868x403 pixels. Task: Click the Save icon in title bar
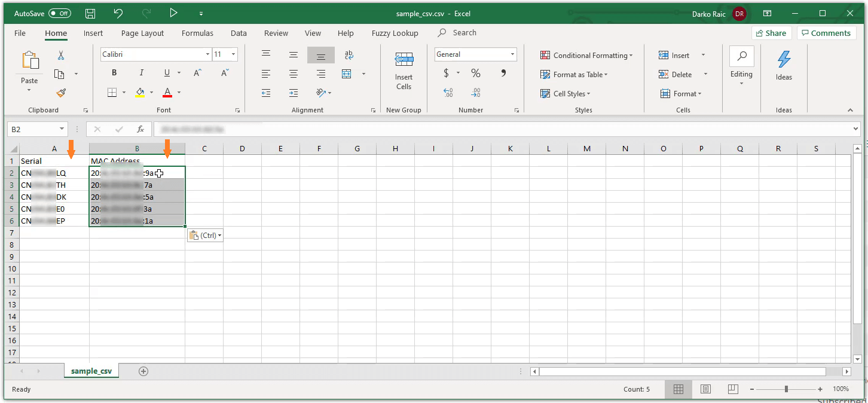point(90,13)
